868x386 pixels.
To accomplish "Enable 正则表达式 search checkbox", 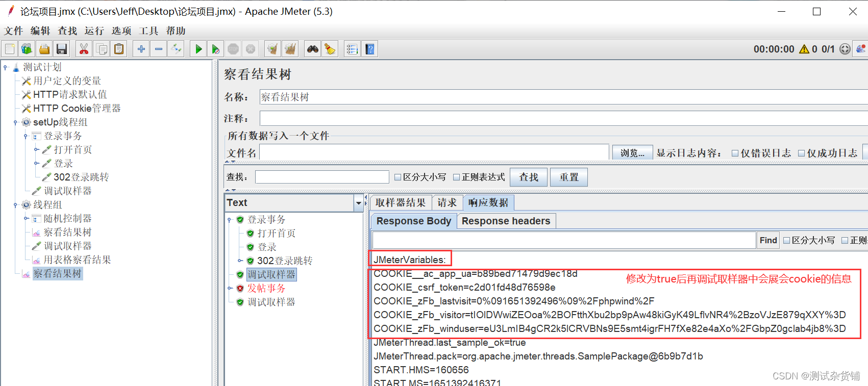I will 457,177.
